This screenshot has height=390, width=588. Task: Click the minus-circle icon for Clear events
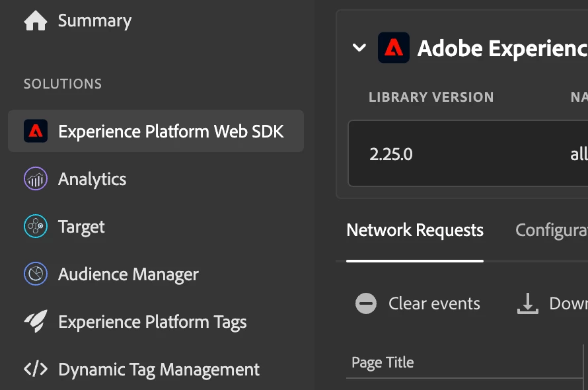(366, 303)
